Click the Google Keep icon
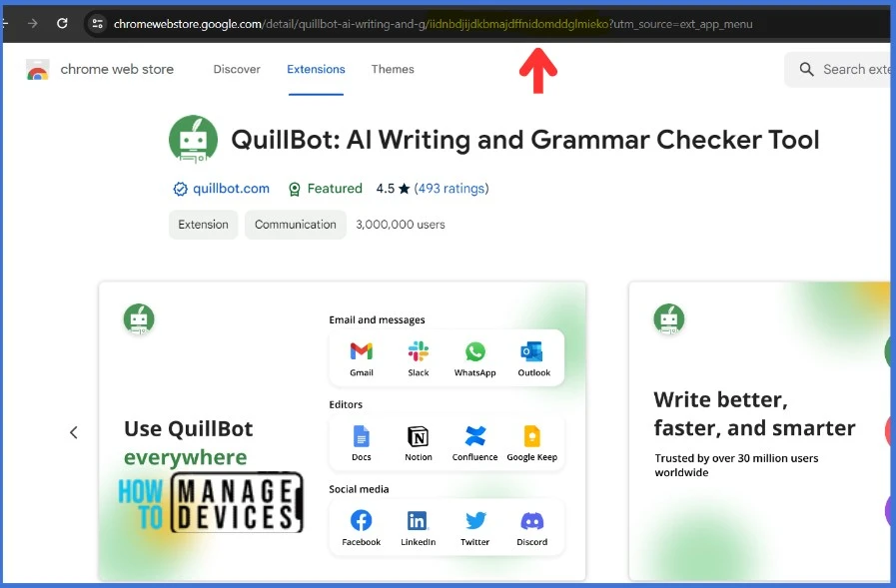Viewport: 896px width, 588px height. point(532,436)
